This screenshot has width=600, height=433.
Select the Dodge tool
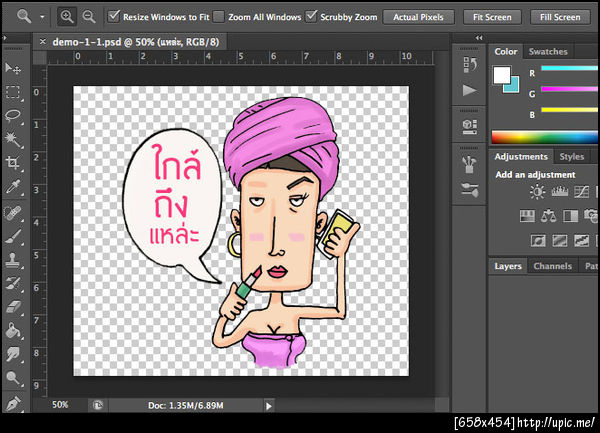[x=13, y=378]
